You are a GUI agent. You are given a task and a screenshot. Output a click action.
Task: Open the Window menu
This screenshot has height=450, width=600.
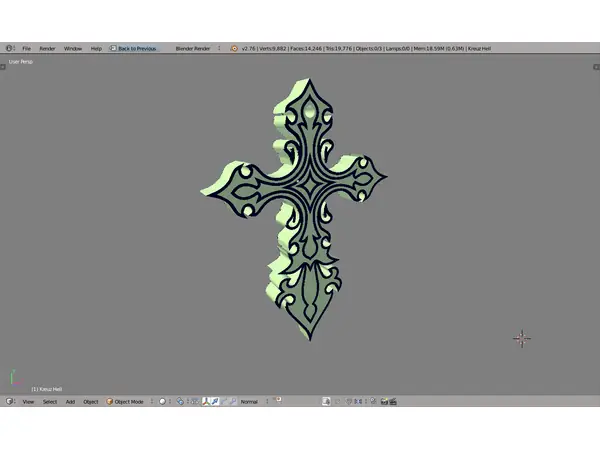point(73,49)
